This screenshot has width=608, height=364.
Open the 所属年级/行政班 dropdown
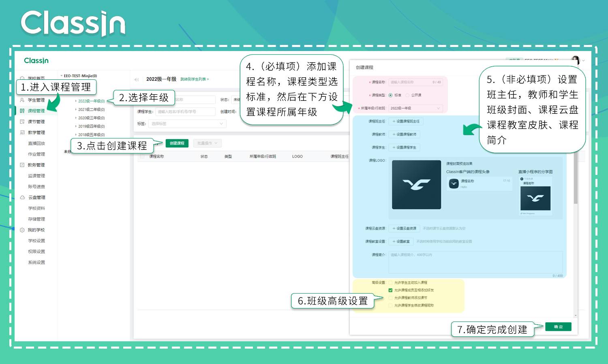[415, 108]
